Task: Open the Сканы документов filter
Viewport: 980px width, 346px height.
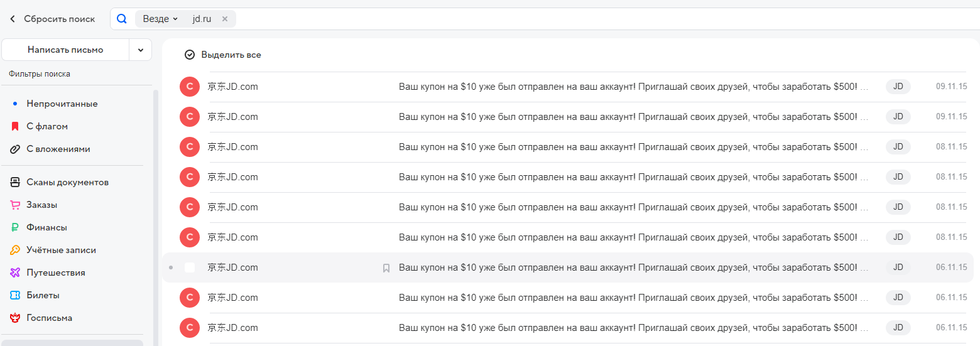Action: 67,182
